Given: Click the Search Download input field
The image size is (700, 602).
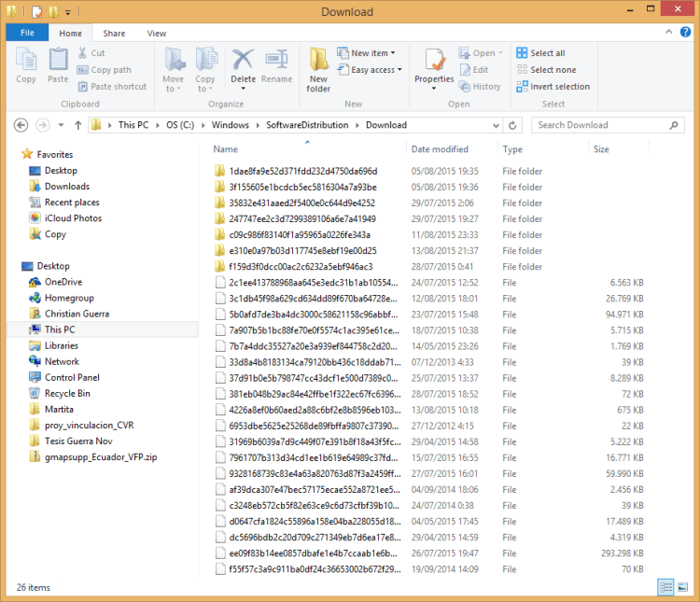Looking at the screenshot, I should tap(602, 125).
